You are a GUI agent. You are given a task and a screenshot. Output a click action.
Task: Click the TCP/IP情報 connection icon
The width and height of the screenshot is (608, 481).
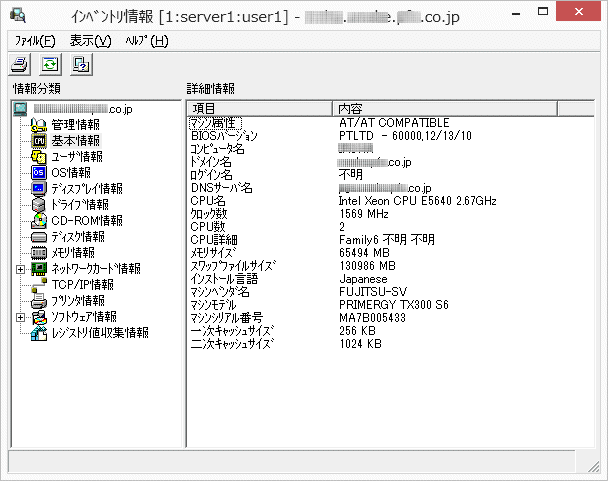[x=39, y=285]
